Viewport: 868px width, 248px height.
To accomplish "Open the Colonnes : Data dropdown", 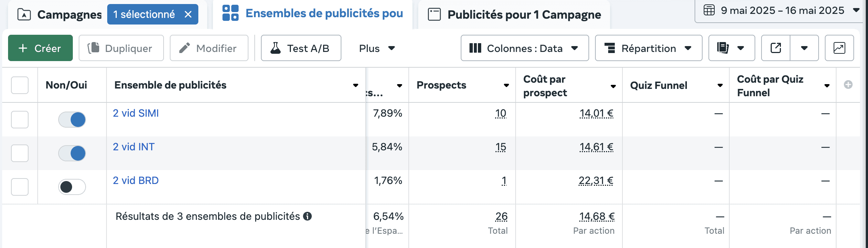I will [x=525, y=48].
